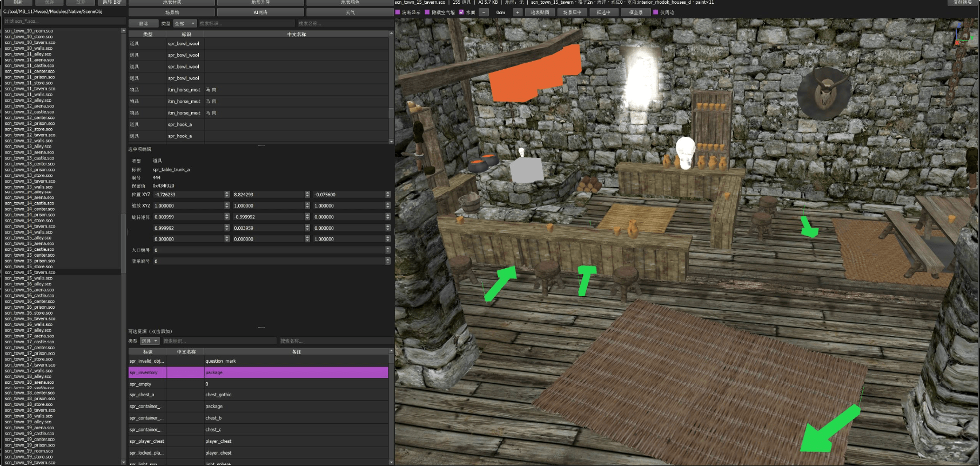Click the position Z value -0.075600
This screenshot has height=466, width=980.
tap(349, 194)
